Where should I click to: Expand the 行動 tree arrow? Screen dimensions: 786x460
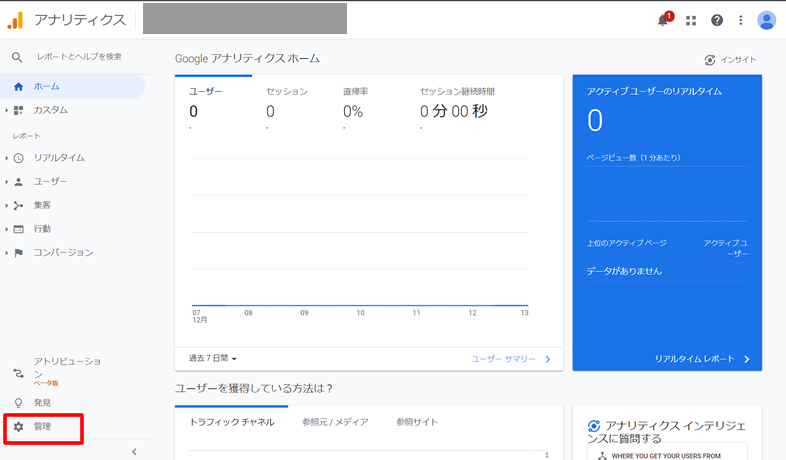[x=7, y=229]
